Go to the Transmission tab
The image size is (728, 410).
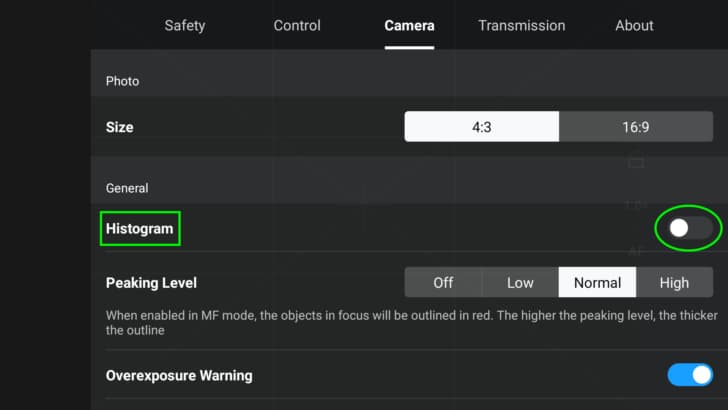[521, 26]
